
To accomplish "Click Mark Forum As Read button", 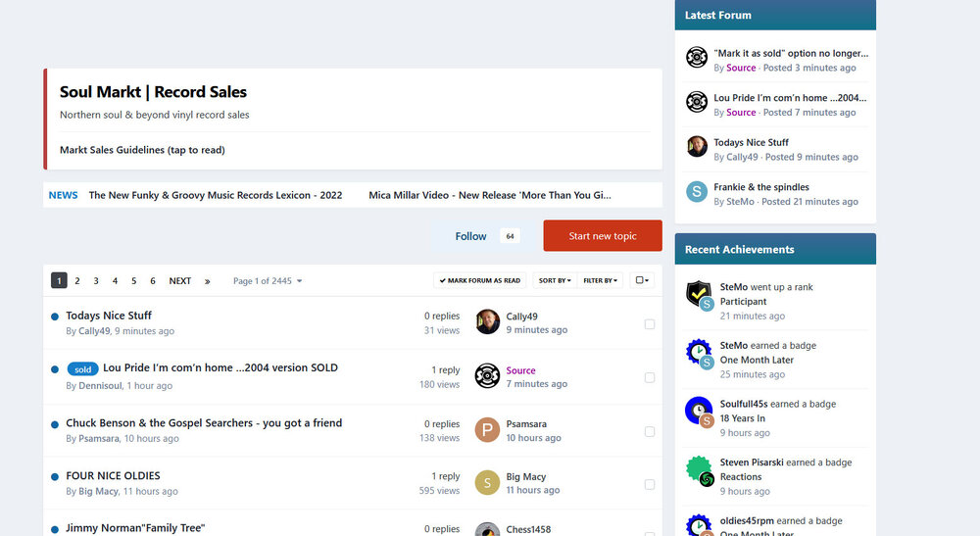I will tap(480, 280).
